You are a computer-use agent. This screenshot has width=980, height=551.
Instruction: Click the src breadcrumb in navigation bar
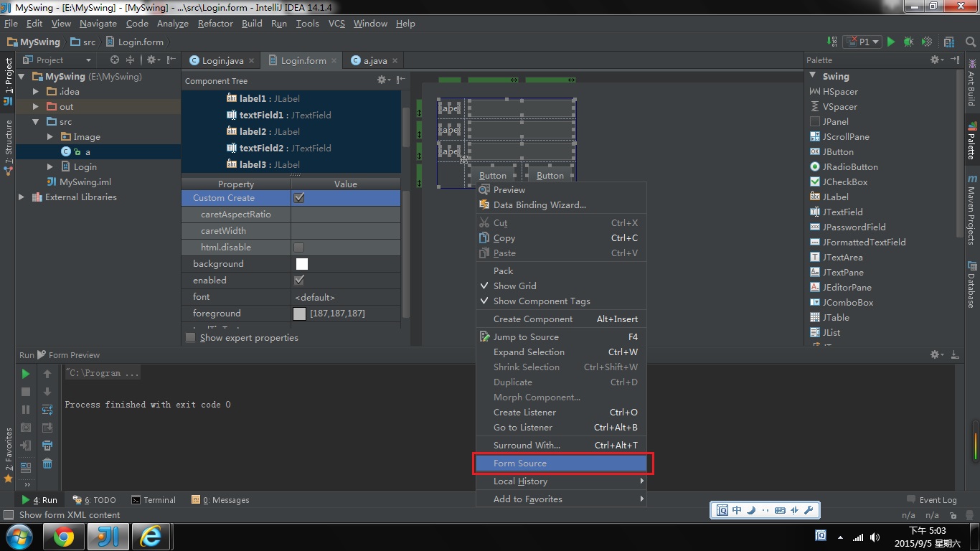(83, 42)
